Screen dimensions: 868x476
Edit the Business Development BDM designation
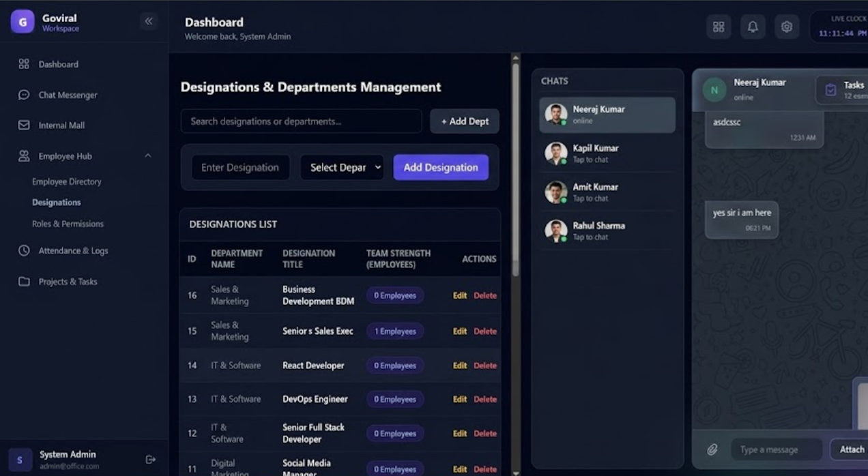(x=460, y=295)
